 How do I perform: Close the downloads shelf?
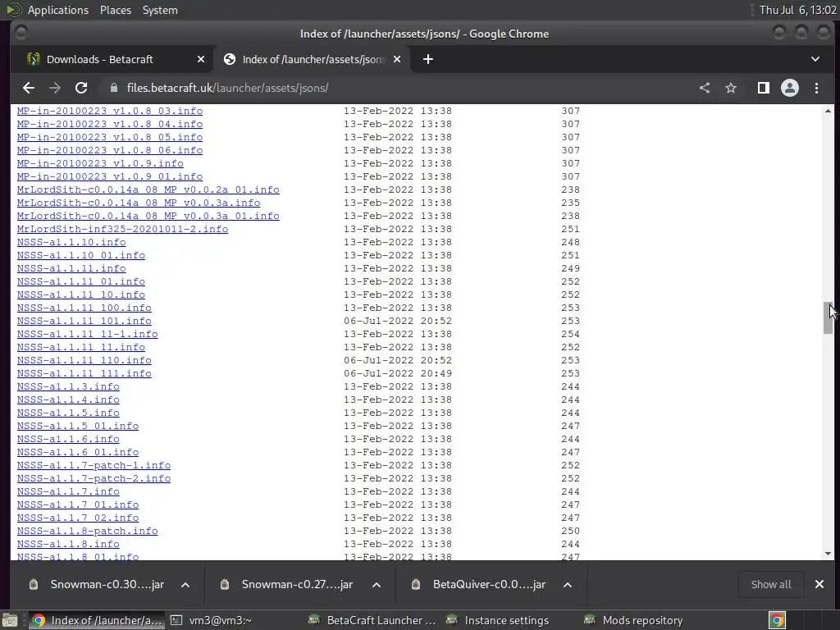[819, 584]
